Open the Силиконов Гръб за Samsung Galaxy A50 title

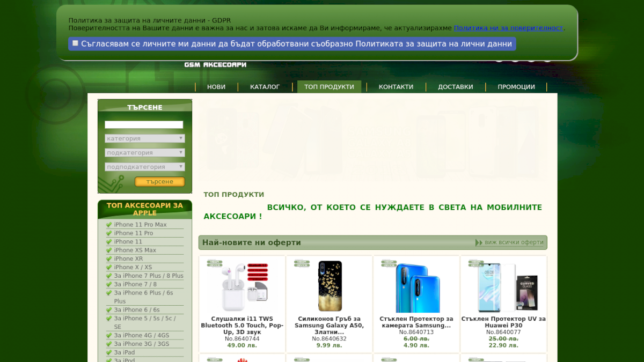(x=330, y=326)
